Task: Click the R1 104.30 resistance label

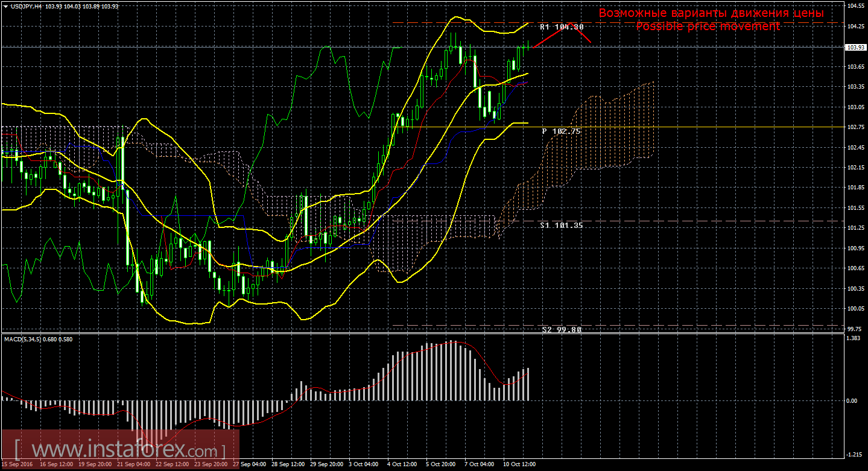Action: (x=562, y=27)
